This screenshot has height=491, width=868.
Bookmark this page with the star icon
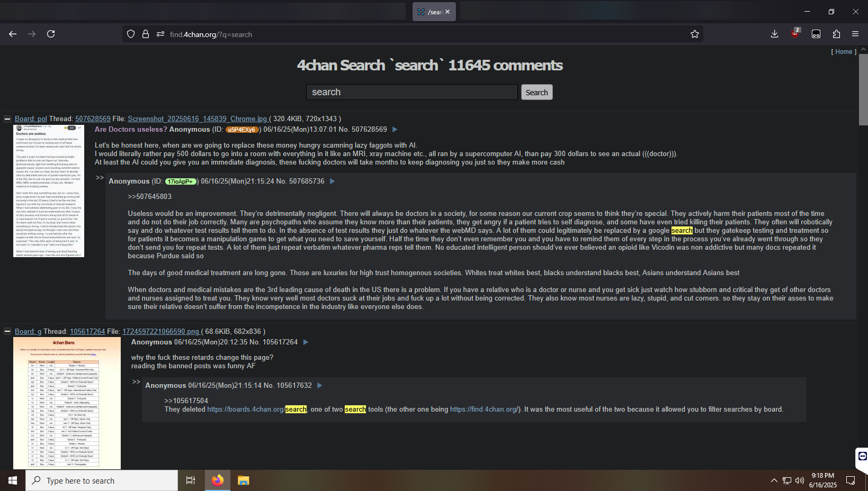[695, 34]
